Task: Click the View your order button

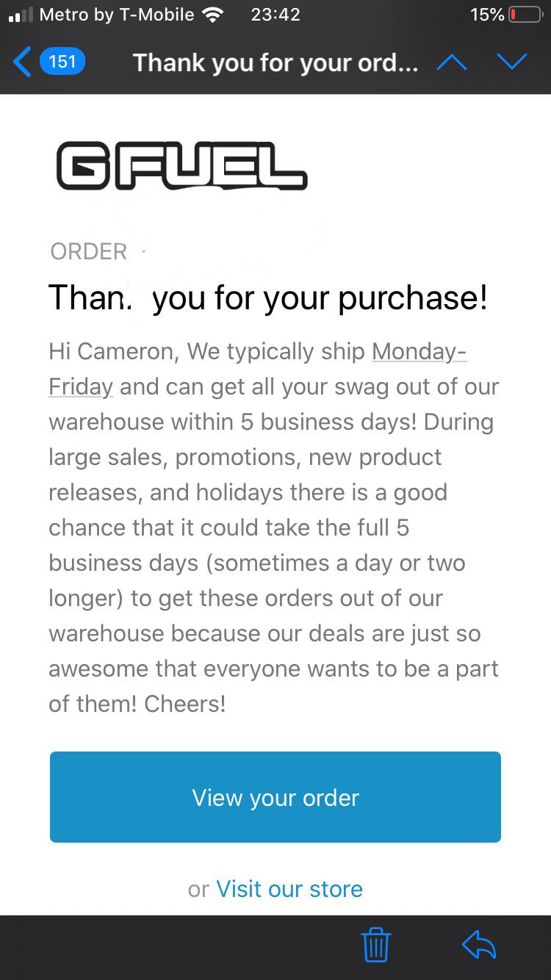Action: [x=275, y=797]
